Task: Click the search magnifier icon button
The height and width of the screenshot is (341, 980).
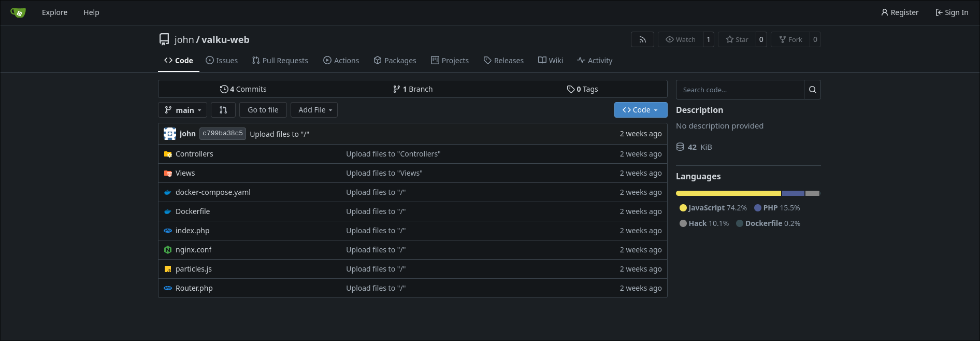Action: click(x=812, y=90)
